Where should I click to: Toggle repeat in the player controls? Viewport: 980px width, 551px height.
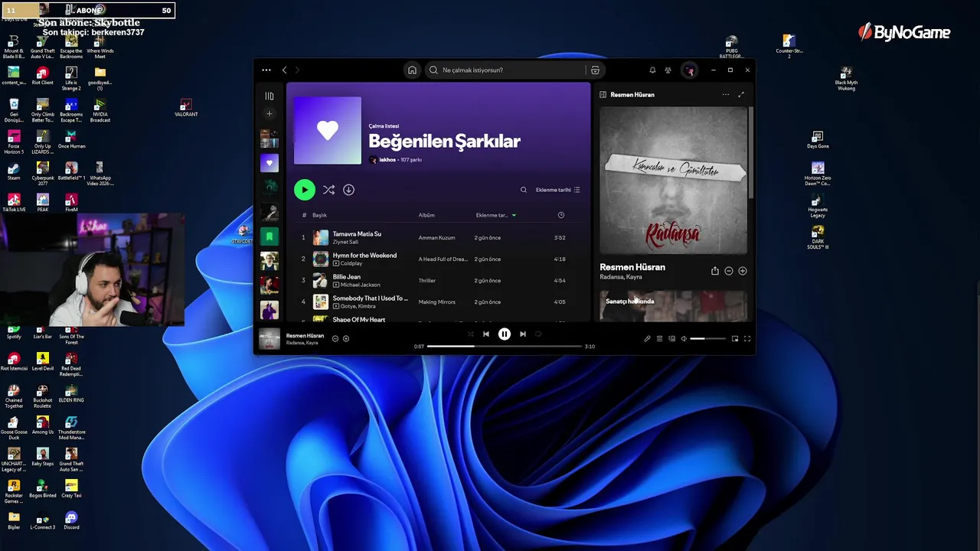pos(538,334)
